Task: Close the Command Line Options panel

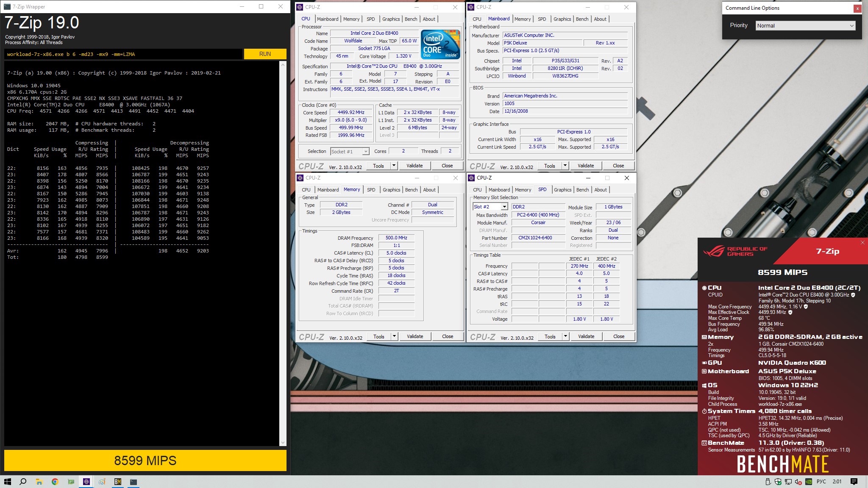Action: coord(857,8)
